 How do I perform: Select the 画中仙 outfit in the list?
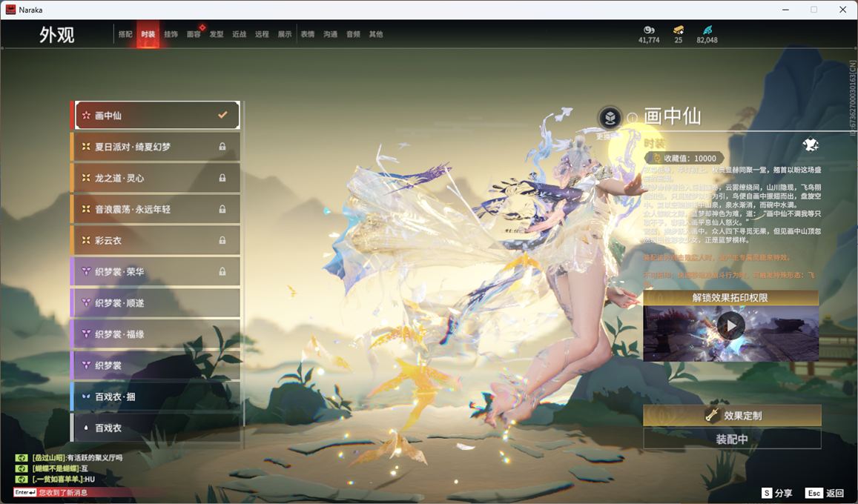tap(157, 116)
